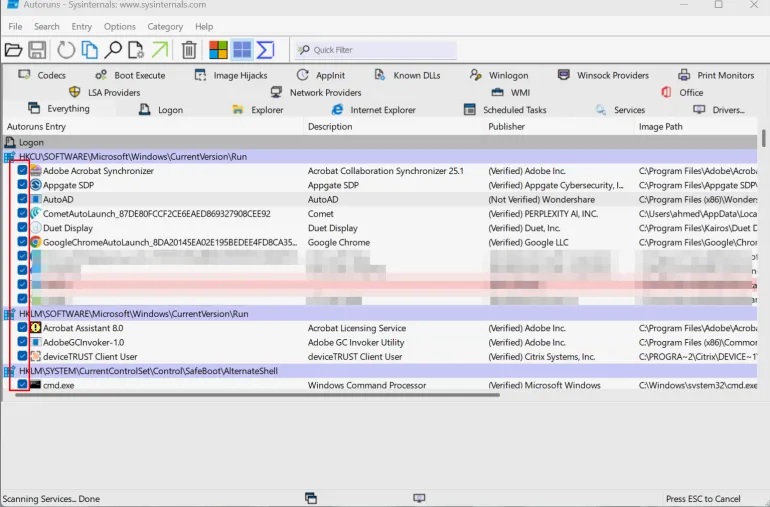The width and height of the screenshot is (770, 507).
Task: Click the Sigma icon in toolbar
Action: click(x=265, y=50)
